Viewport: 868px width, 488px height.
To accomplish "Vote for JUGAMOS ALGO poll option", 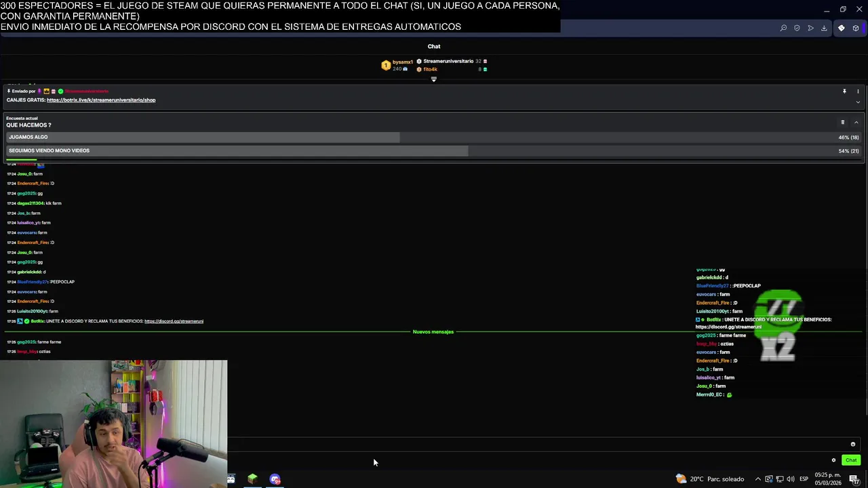I will [x=434, y=137].
